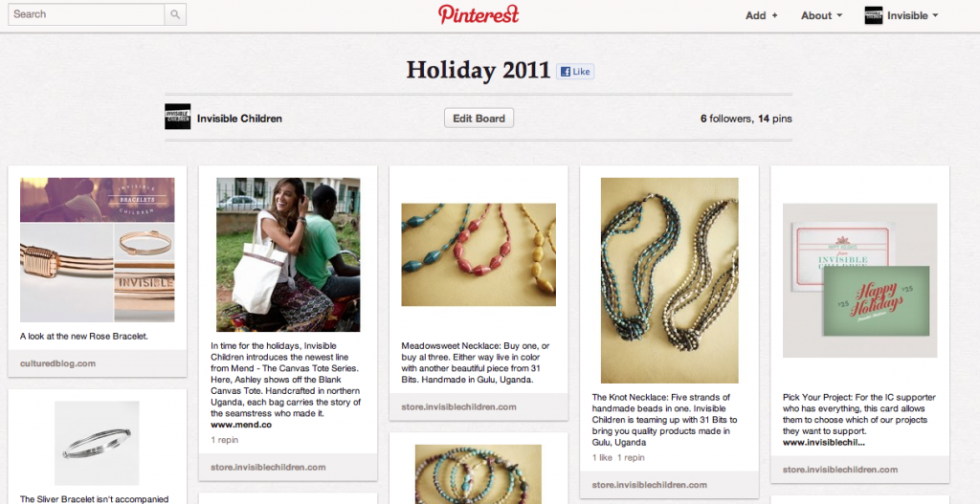Image resolution: width=980 pixels, height=504 pixels.
Task: Open the Knot Necklace pin image
Action: pos(669,280)
